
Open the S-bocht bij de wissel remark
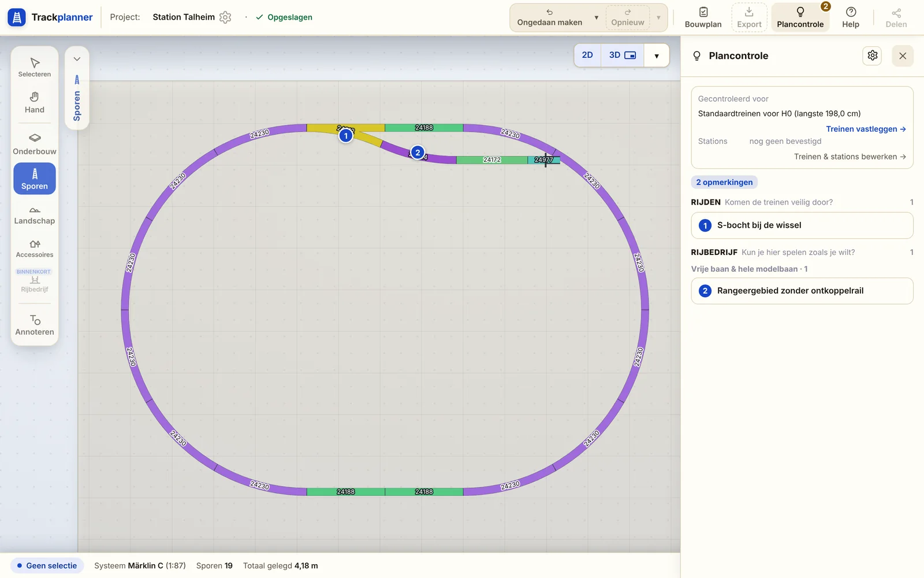(802, 225)
